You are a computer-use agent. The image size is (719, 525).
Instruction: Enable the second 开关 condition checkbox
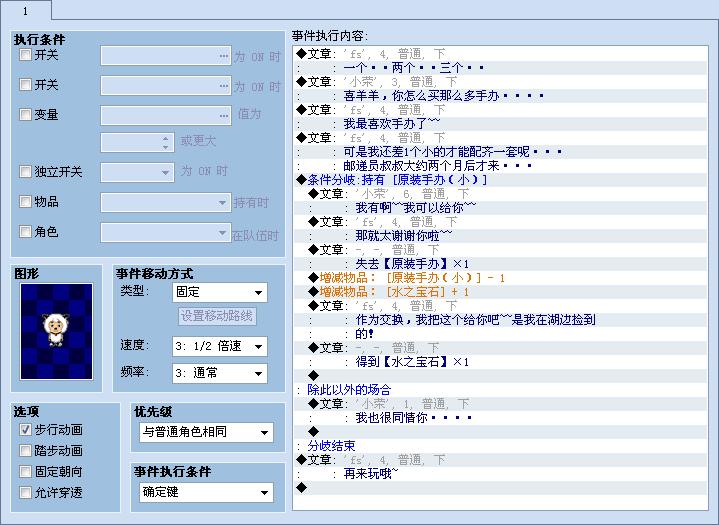pos(25,84)
